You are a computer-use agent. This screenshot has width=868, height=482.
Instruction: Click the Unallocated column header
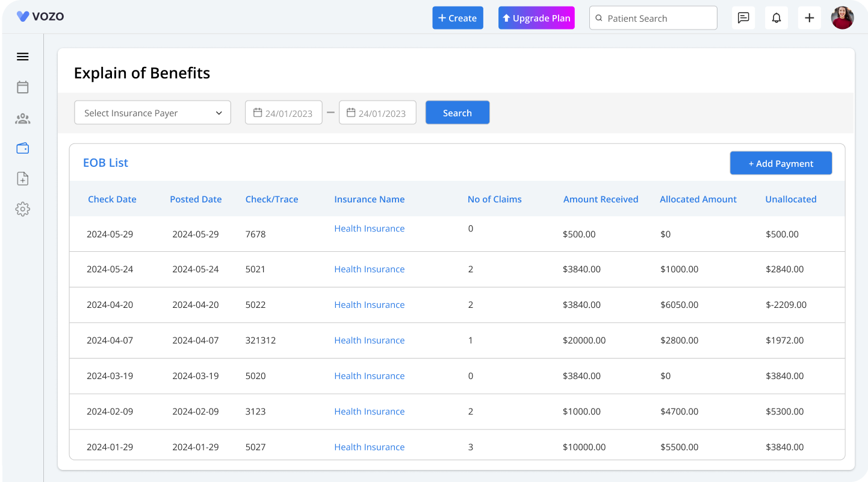[x=791, y=199]
